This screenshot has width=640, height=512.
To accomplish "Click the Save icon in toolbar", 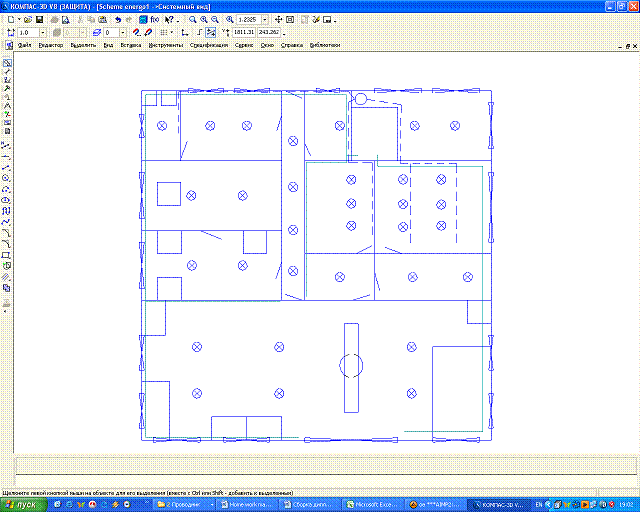I will 39,19.
